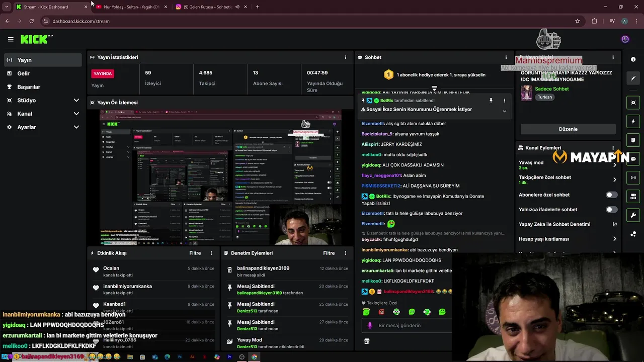Click the YAYINDA live status badge
The width and height of the screenshot is (644, 362).
click(x=103, y=73)
